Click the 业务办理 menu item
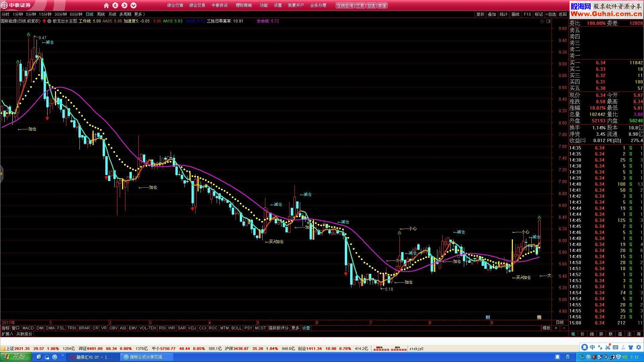Image resolution: width=644 pixels, height=362 pixels. pos(318,5)
